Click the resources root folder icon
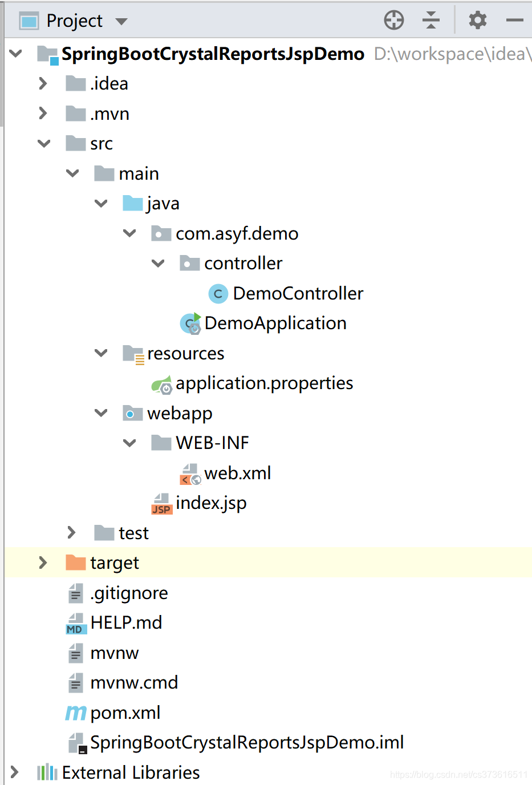The height and width of the screenshot is (785, 532). (x=133, y=354)
